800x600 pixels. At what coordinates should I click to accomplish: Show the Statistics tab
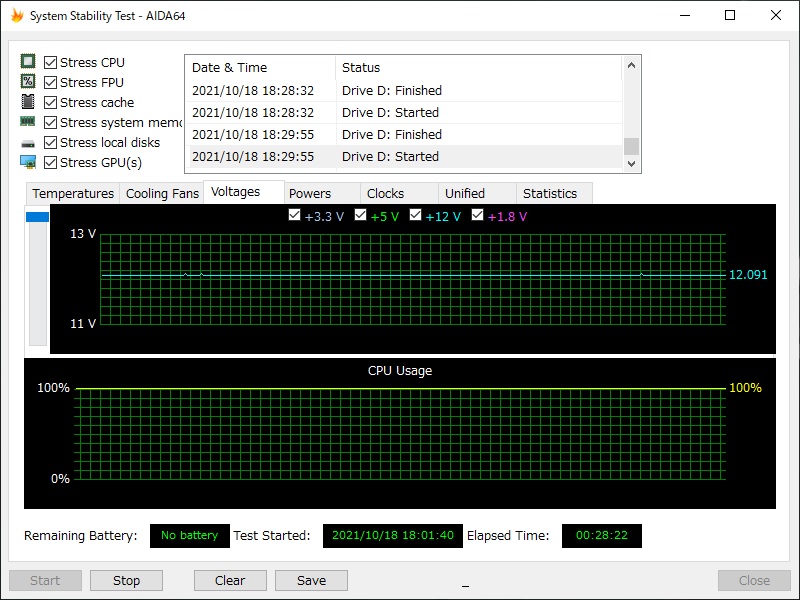tap(555, 193)
